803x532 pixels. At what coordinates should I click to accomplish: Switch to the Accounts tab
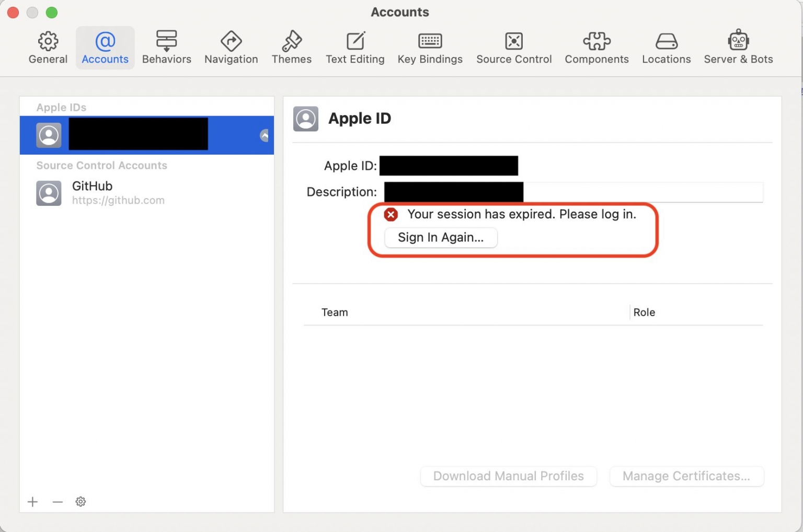coord(105,47)
